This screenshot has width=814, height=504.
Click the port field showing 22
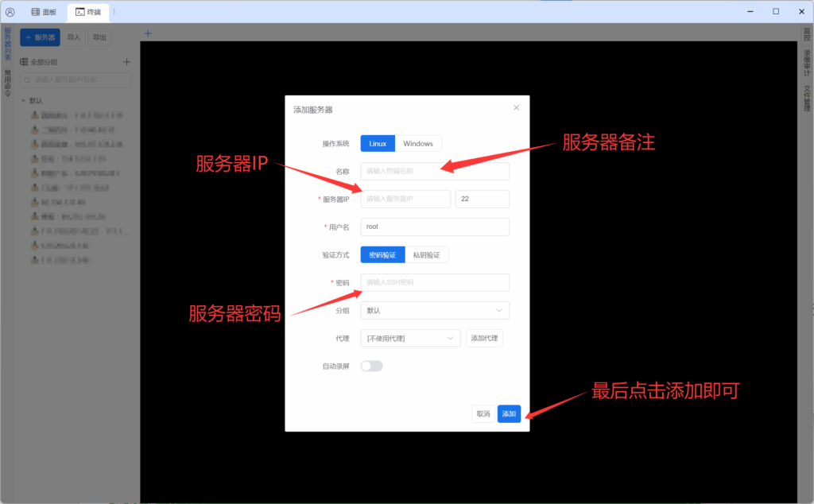click(483, 199)
